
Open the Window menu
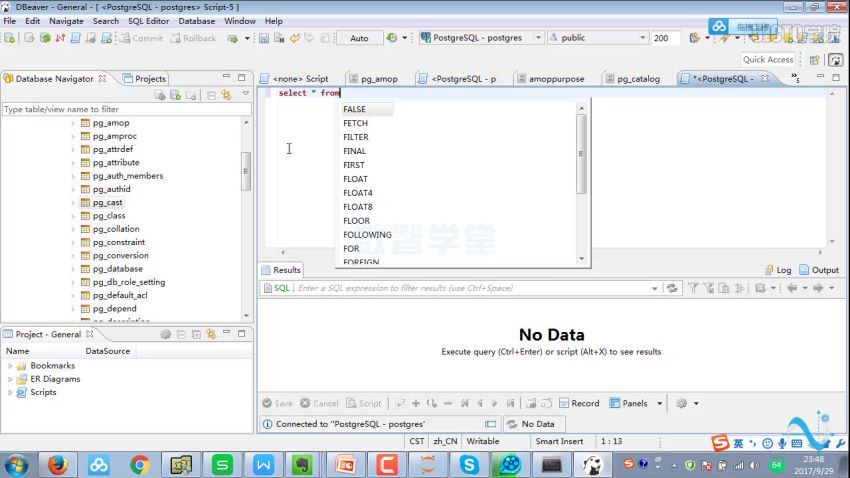tap(240, 21)
